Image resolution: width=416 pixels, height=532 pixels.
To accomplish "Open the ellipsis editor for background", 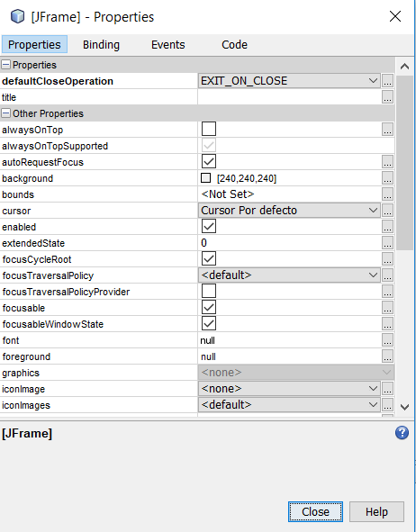I will (x=387, y=178).
